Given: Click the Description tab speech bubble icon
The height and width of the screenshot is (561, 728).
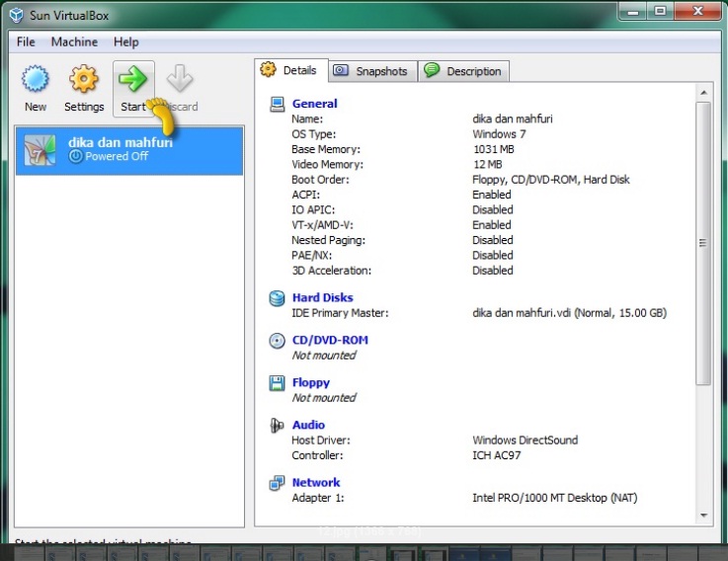Looking at the screenshot, I should (432, 70).
